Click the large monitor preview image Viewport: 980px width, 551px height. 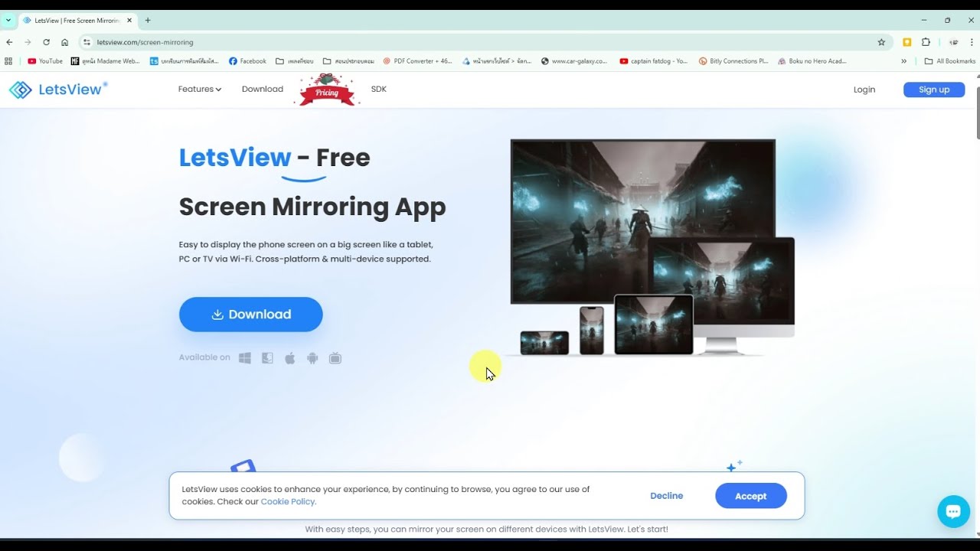click(x=642, y=221)
